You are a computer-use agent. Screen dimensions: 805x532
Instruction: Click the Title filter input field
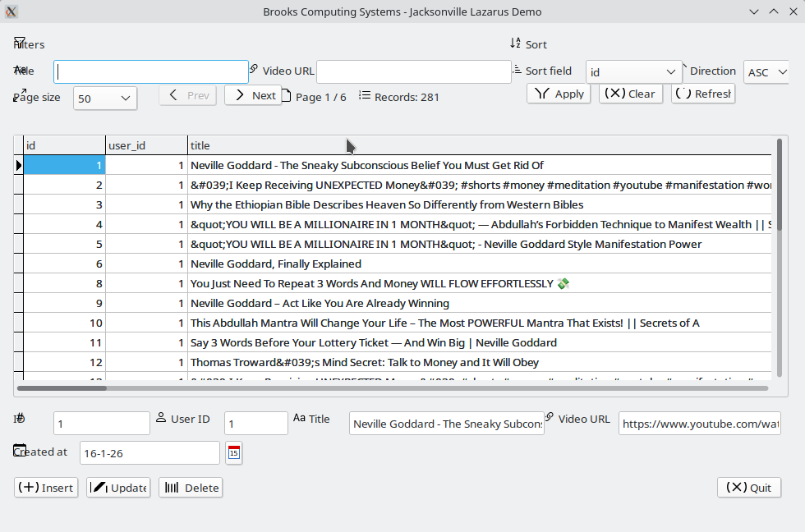[151, 72]
